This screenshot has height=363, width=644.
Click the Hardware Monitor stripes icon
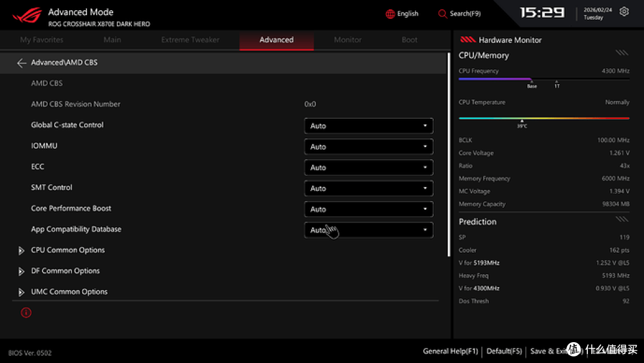click(468, 40)
